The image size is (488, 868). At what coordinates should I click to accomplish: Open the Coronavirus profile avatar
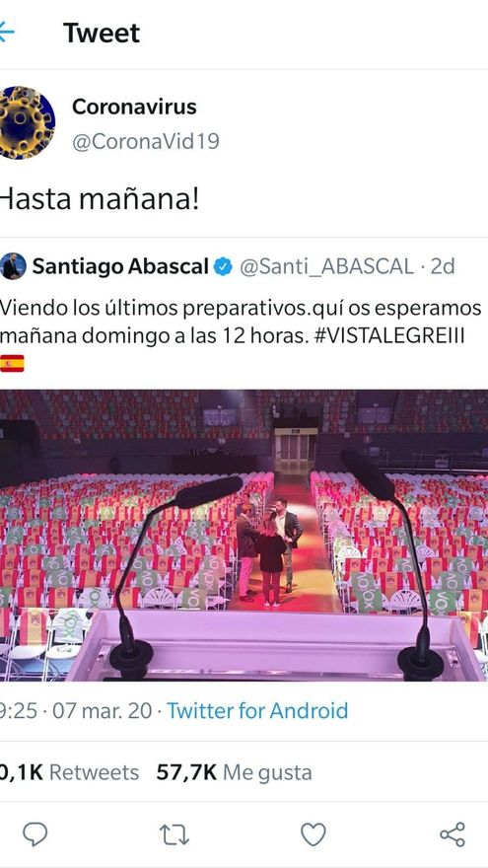28,123
